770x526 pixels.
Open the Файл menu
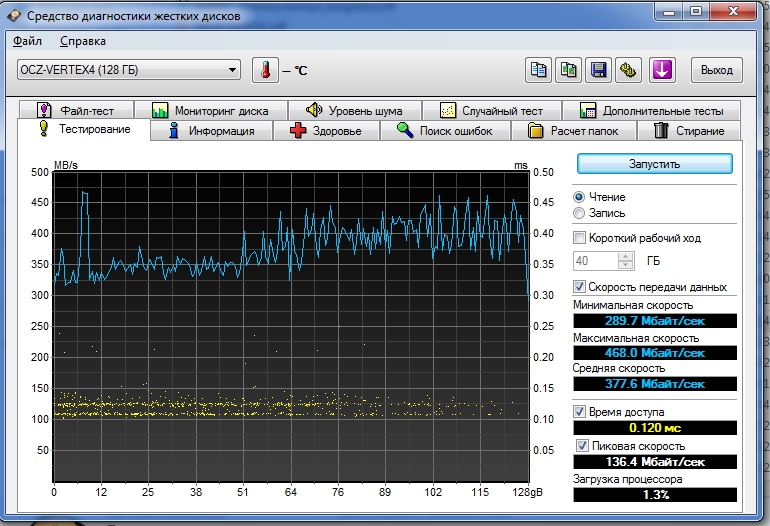click(x=26, y=41)
